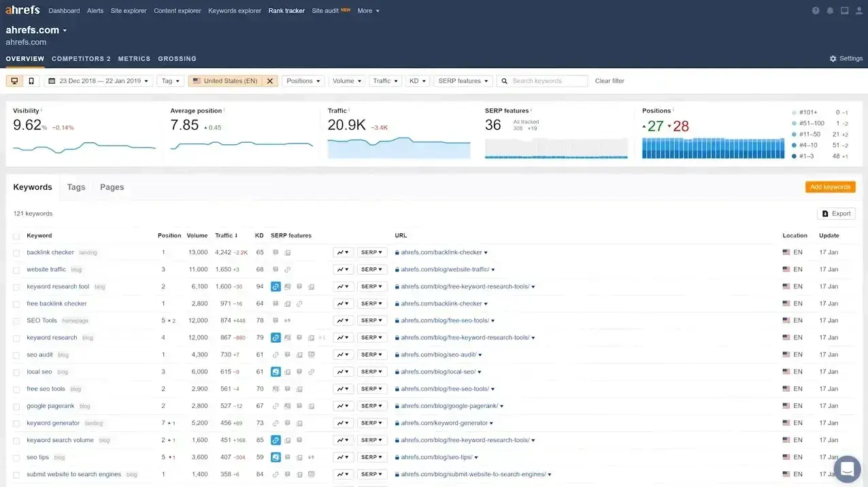Tick the checkbox for 'SEO Tools' keyword
868x487 pixels.
pyautogui.click(x=16, y=320)
